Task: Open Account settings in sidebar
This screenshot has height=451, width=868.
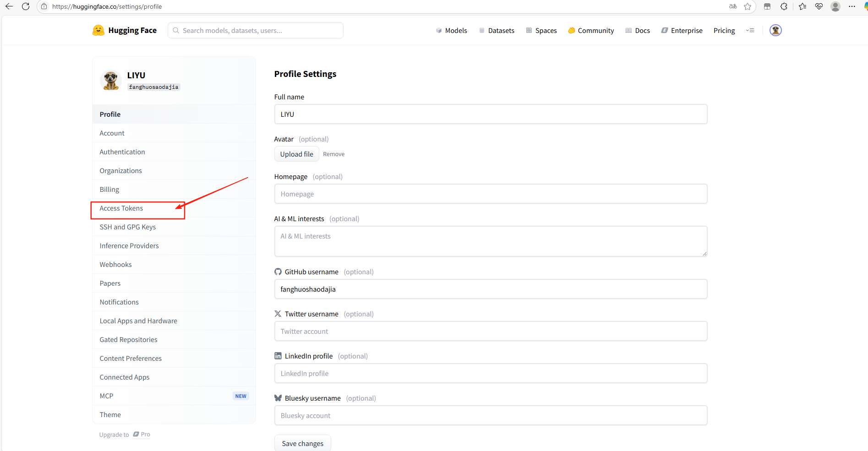Action: tap(174, 133)
